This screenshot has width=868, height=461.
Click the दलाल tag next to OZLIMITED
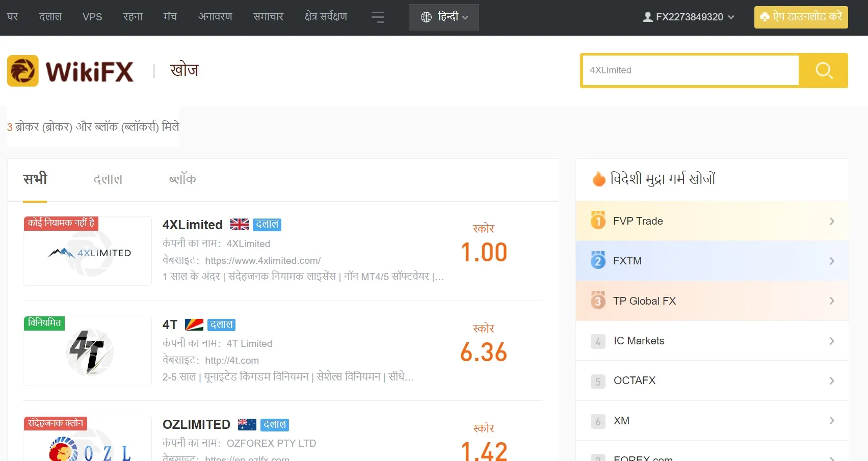(275, 424)
